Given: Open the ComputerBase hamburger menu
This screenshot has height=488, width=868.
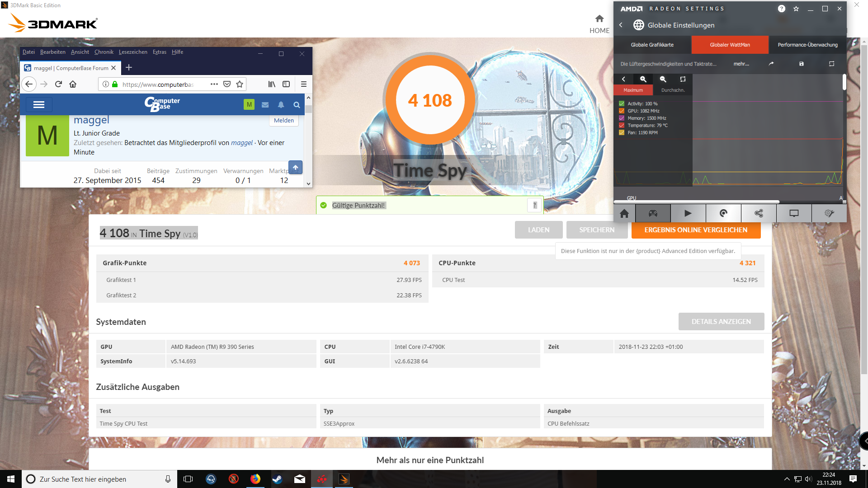Looking at the screenshot, I should tap(39, 105).
